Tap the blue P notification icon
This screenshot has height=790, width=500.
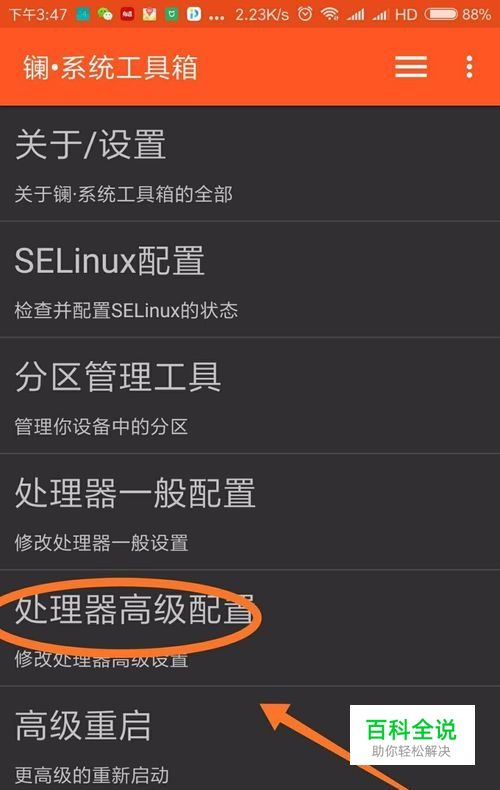tap(194, 14)
